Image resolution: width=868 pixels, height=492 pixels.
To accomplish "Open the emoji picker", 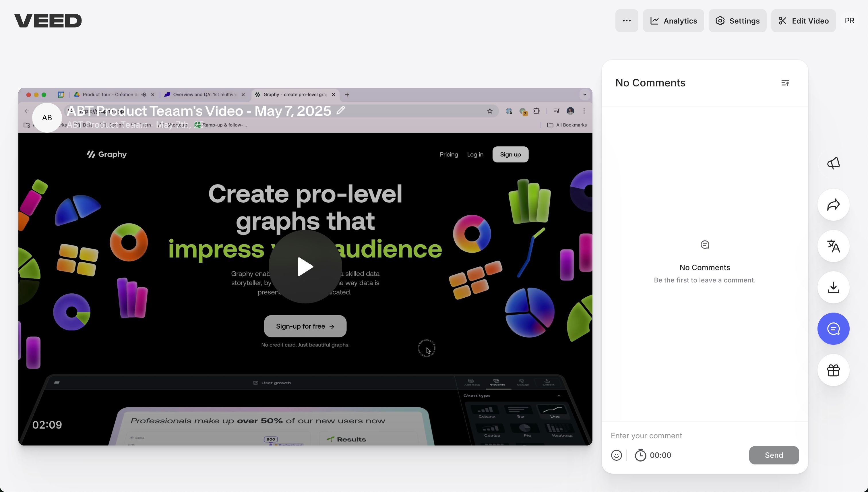I will 616,455.
